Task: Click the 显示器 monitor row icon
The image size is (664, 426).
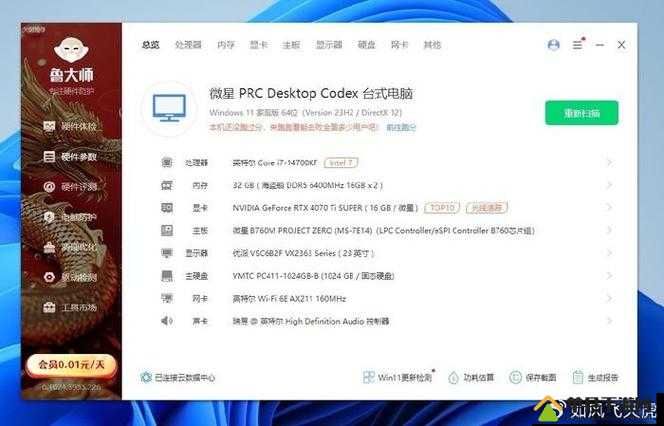Action: (x=166, y=253)
